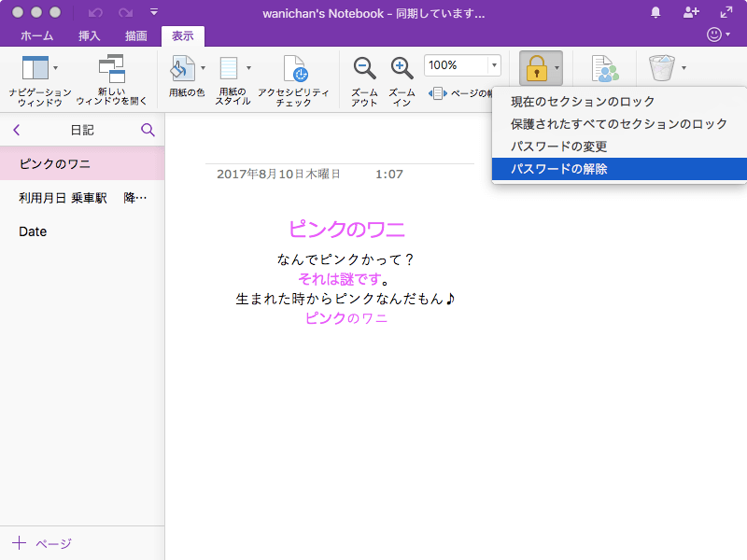Open the Navigation Window (ナビゲーションウィンドウ) tool
Viewport: 747px width, 560px height.
tap(34, 69)
